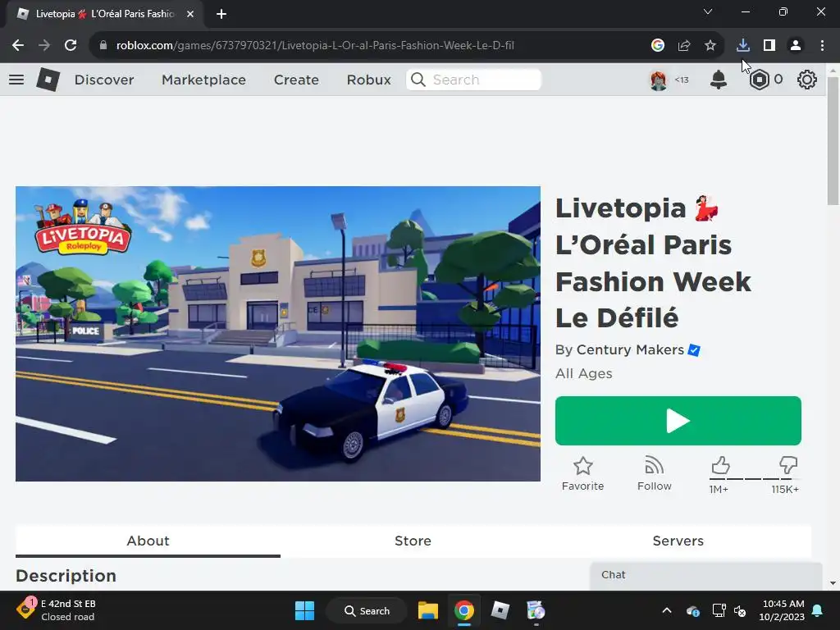840x630 pixels.
Task: Open File Explorer from taskbar
Action: pyautogui.click(x=428, y=610)
